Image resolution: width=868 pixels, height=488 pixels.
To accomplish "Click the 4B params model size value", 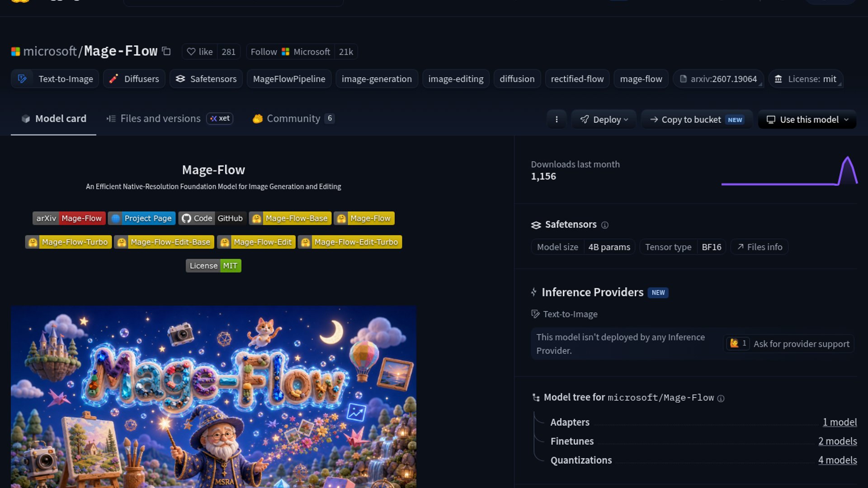I will pos(609,247).
